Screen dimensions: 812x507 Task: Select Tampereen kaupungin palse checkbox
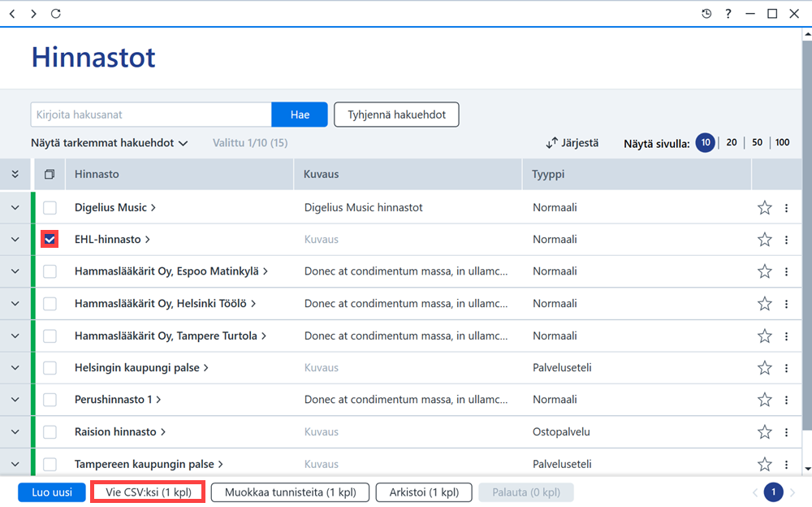(x=50, y=464)
